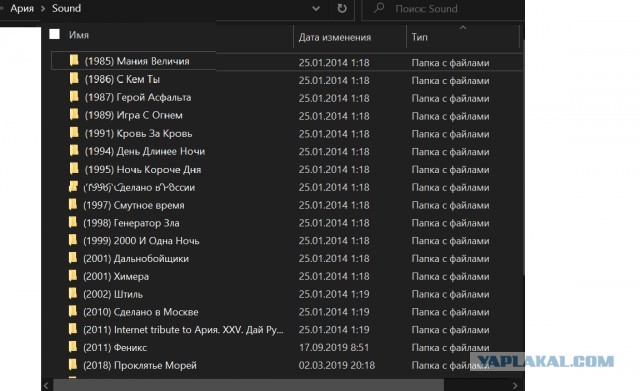Click folder icon of (2002) Штиль

click(x=73, y=293)
